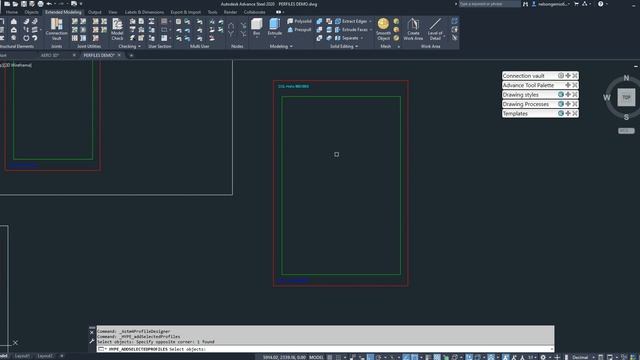The height and width of the screenshot is (360, 640).
Task: Add a new drawing tab with plus button
Action: point(131,55)
